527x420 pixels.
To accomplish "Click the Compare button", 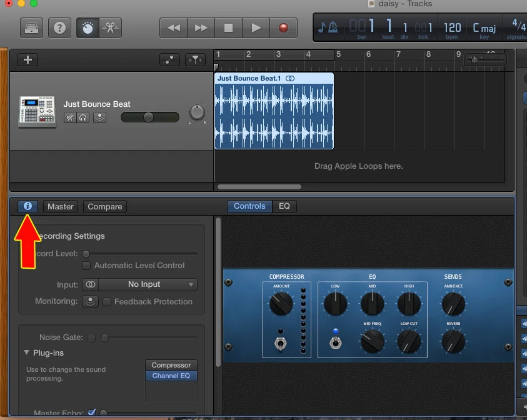I will pyautogui.click(x=104, y=206).
